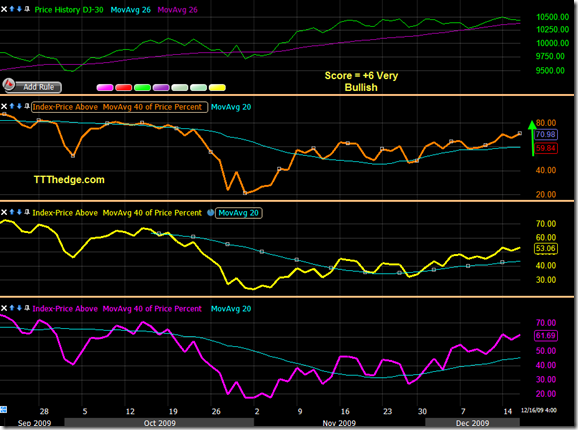Select MovAvg 20 in the magenta pane
Viewport: 578px width, 430px height.
point(231,308)
